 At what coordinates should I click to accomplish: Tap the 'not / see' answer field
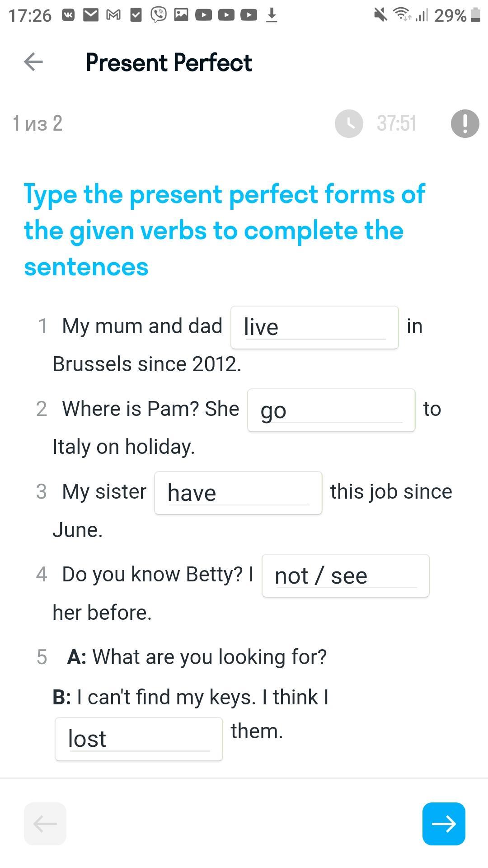click(346, 576)
